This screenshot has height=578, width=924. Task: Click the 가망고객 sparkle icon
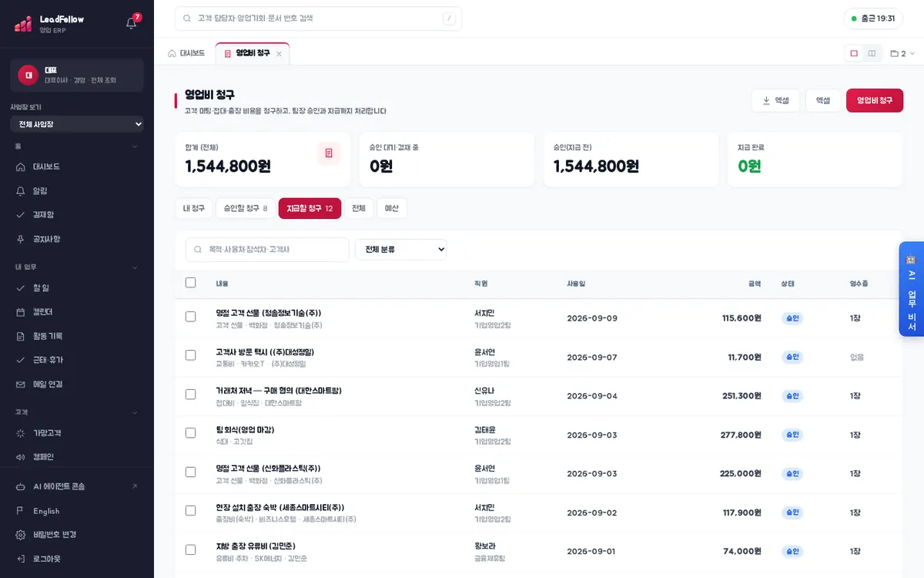(x=21, y=433)
